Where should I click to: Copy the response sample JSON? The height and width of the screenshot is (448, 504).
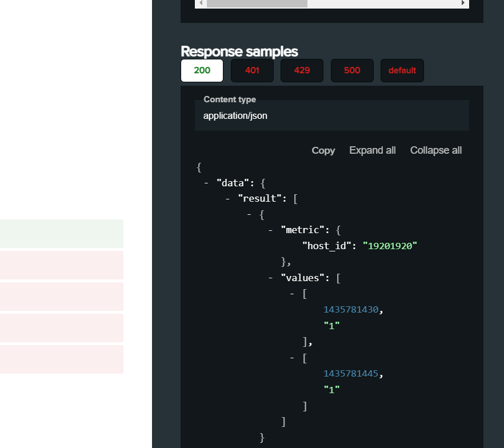click(323, 150)
